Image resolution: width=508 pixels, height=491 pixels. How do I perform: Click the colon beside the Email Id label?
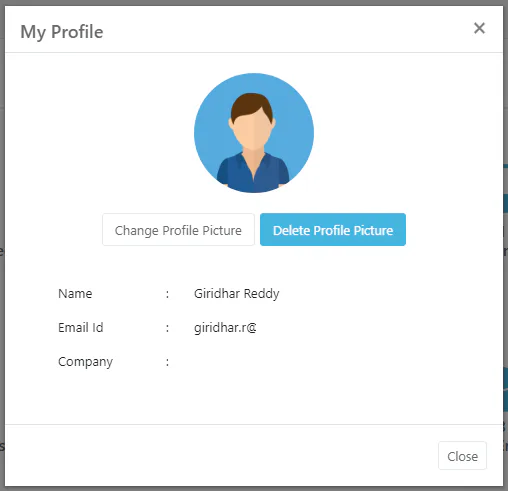pyautogui.click(x=167, y=328)
